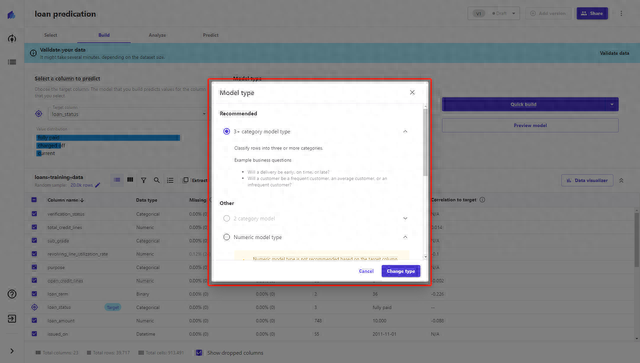The height and width of the screenshot is (363, 640).
Task: Open the filter funnel icon
Action: (x=144, y=180)
